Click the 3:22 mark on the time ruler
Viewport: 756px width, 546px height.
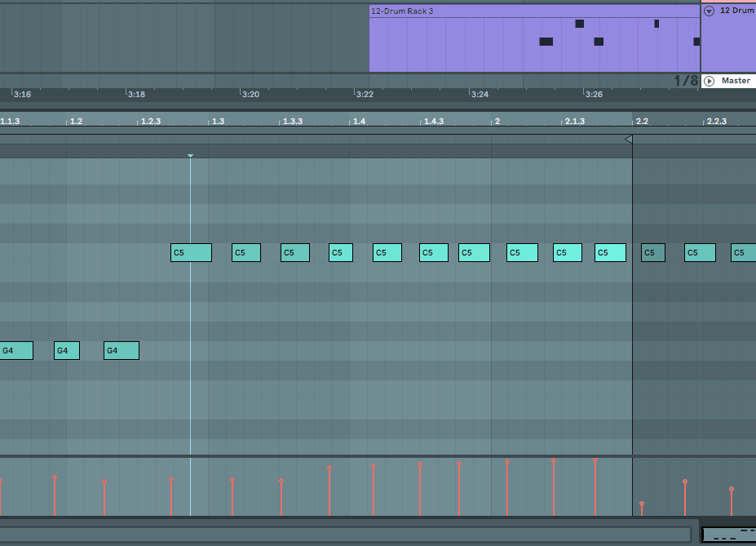[365, 94]
